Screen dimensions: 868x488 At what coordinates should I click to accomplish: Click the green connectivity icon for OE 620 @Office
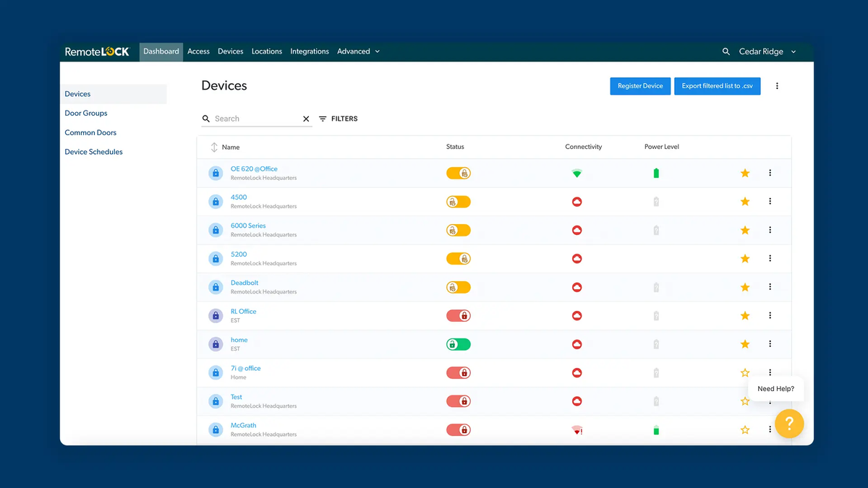[x=576, y=173]
